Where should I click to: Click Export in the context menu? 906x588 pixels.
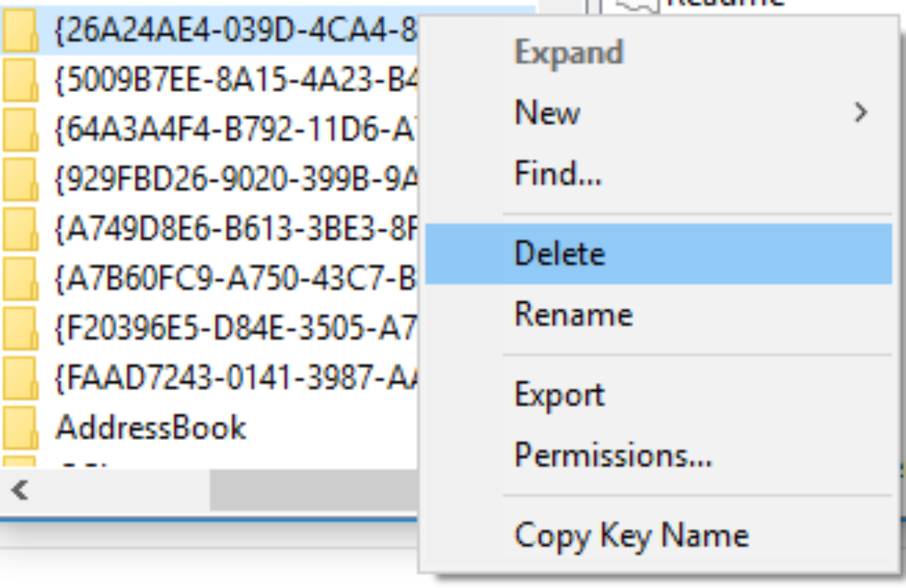point(559,395)
